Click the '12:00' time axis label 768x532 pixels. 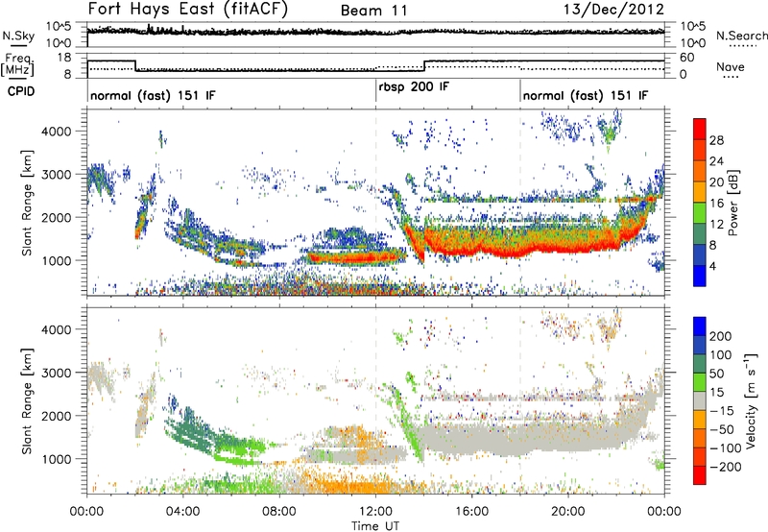375,512
